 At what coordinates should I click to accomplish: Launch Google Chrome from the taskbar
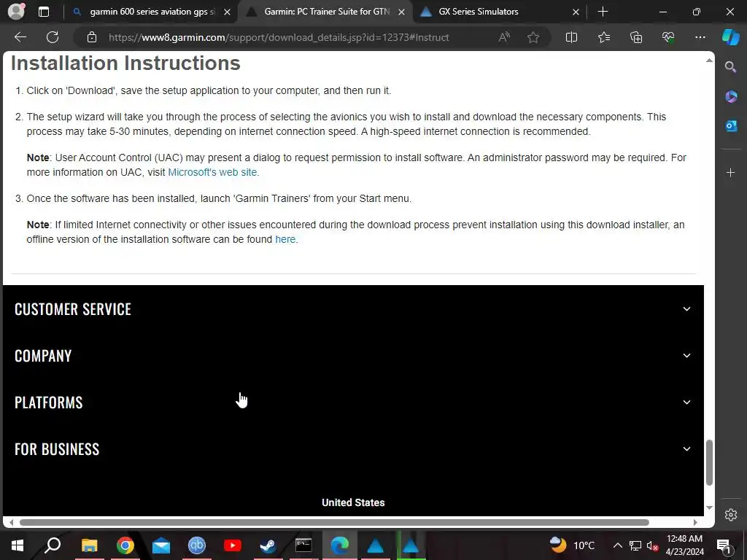click(125, 545)
